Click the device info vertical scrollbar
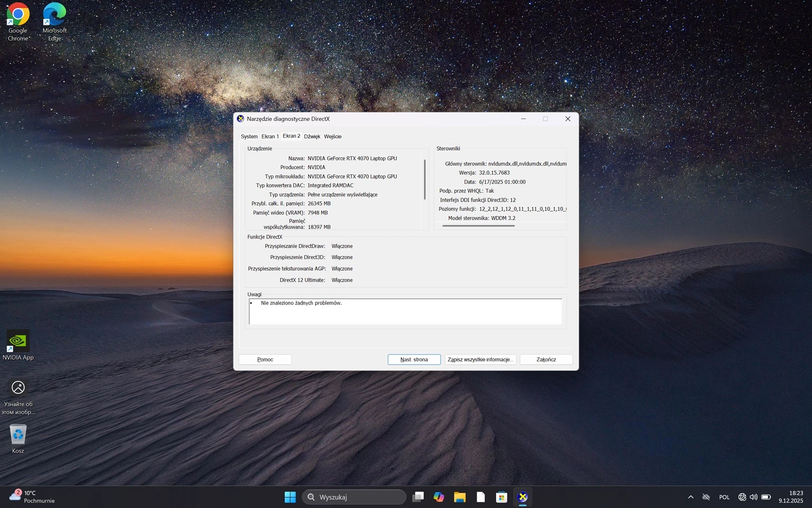The height and width of the screenshot is (508, 812). coord(425,180)
